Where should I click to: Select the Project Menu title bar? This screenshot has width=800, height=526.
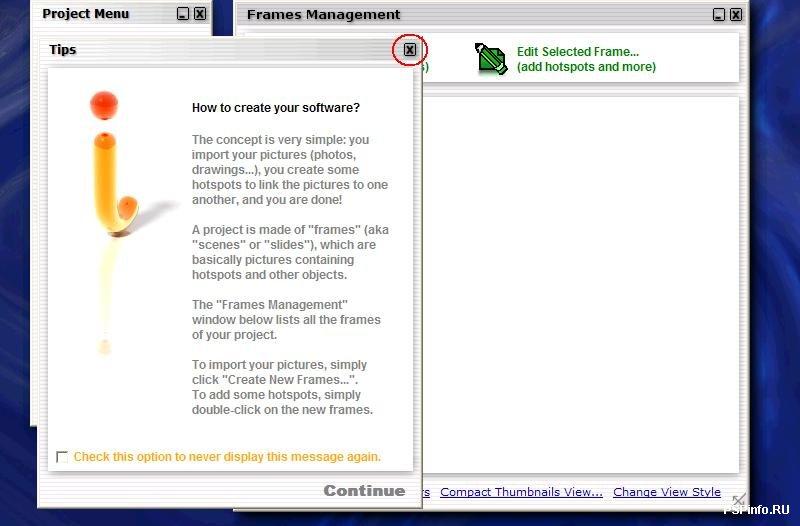100,14
